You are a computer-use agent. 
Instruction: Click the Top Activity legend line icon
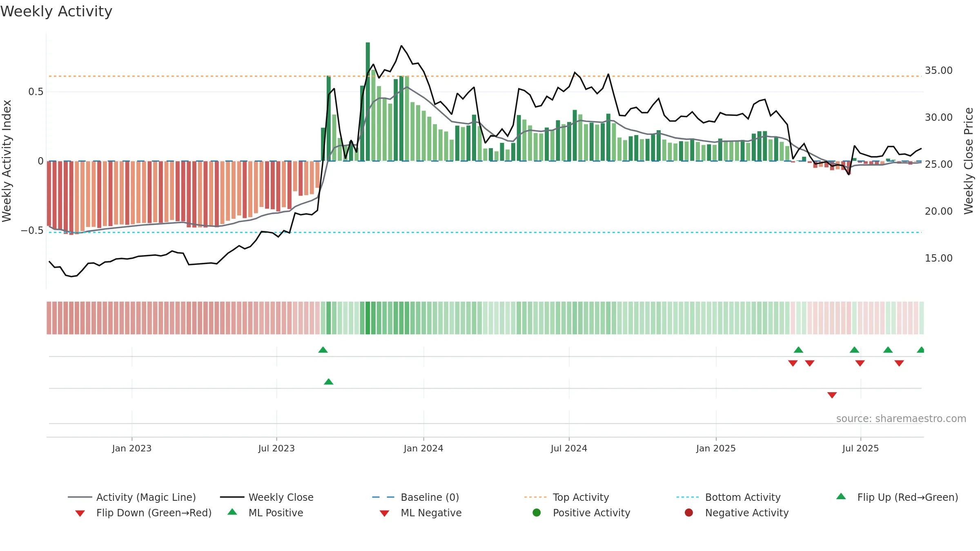(535, 497)
